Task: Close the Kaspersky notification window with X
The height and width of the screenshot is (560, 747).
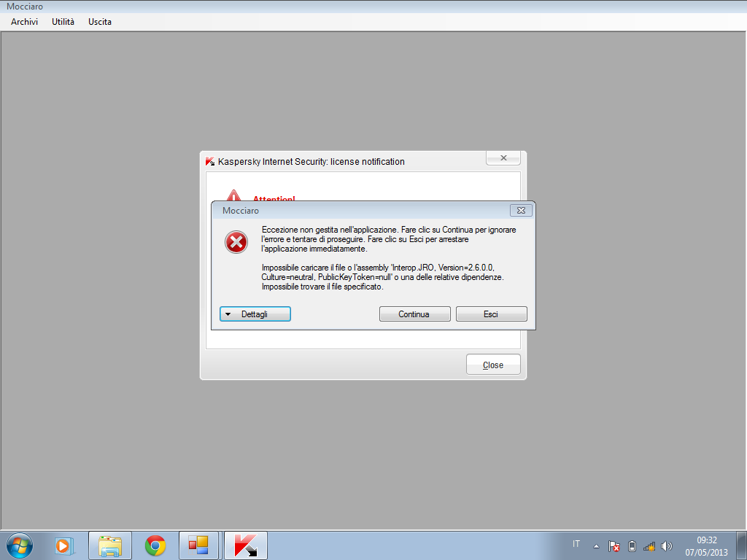Action: [x=503, y=158]
